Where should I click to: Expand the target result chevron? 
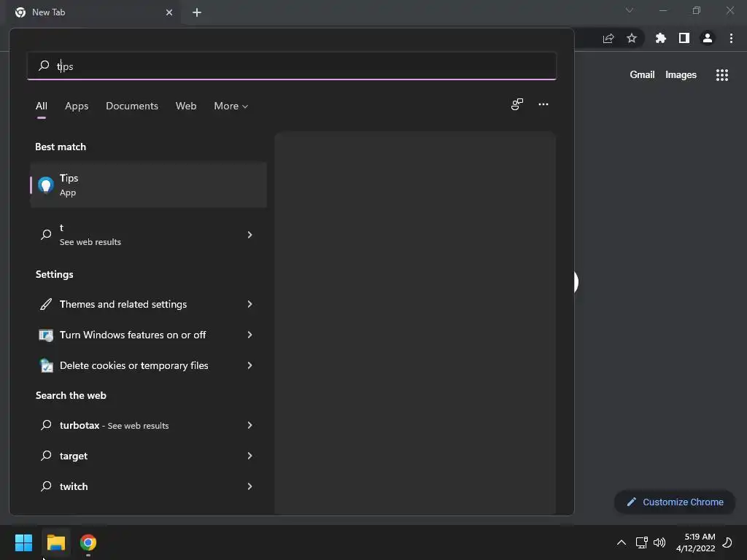point(249,456)
